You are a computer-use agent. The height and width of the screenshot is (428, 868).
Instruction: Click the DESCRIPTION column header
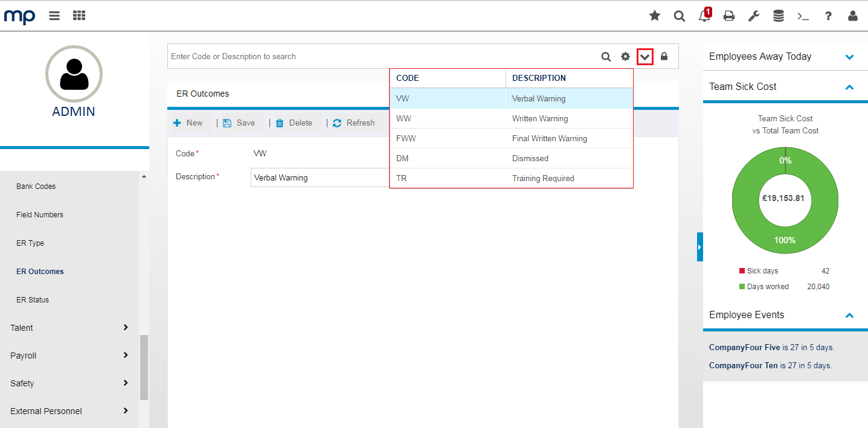(x=569, y=78)
